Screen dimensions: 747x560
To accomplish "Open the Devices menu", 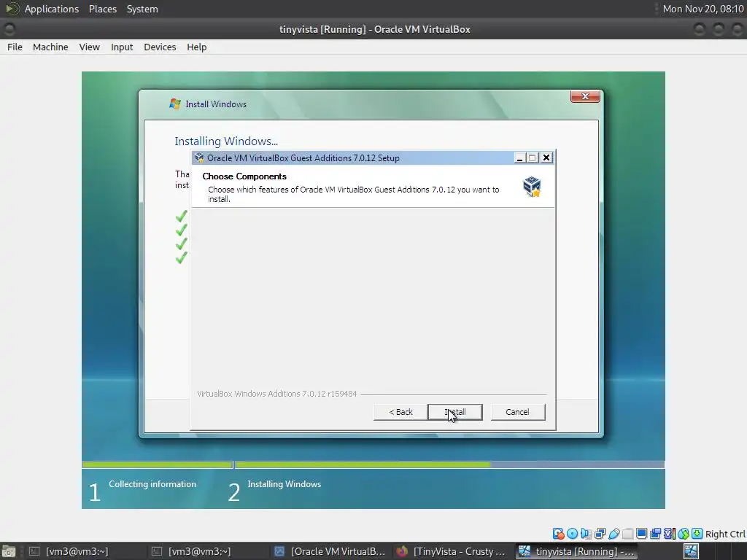I will click(x=160, y=47).
